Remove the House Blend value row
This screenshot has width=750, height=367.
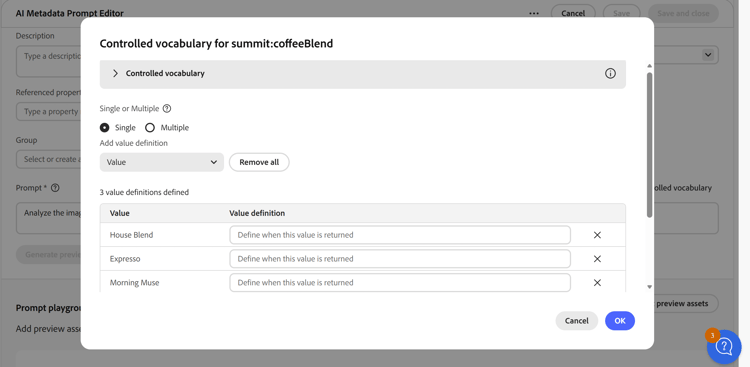pyautogui.click(x=597, y=235)
